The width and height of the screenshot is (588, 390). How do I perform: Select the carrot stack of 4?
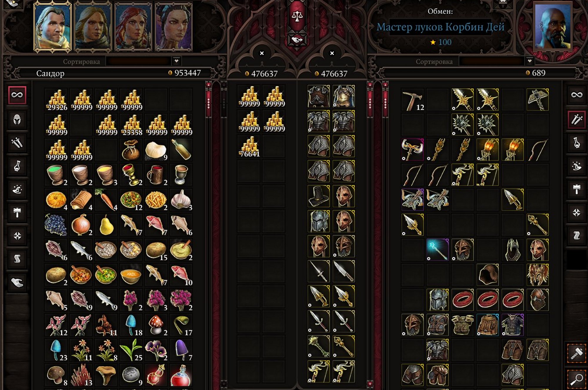[106, 200]
